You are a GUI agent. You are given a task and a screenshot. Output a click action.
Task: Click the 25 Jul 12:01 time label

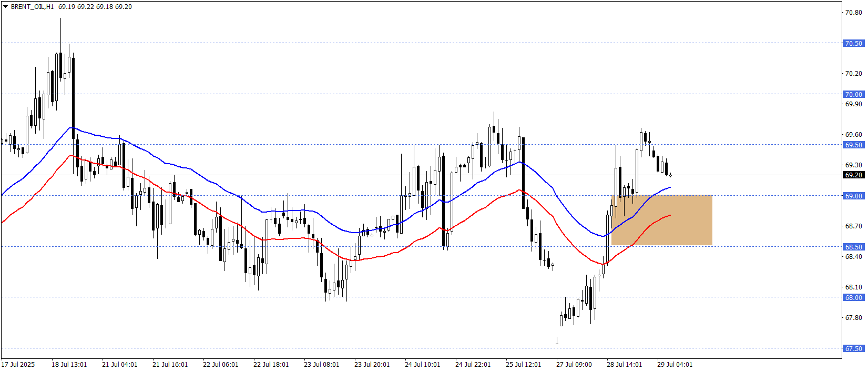click(523, 364)
